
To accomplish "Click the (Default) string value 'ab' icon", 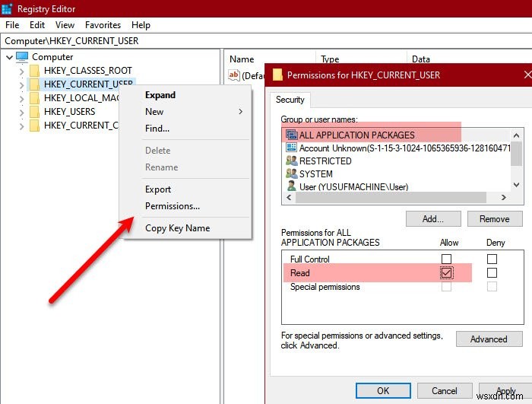I will click(234, 75).
